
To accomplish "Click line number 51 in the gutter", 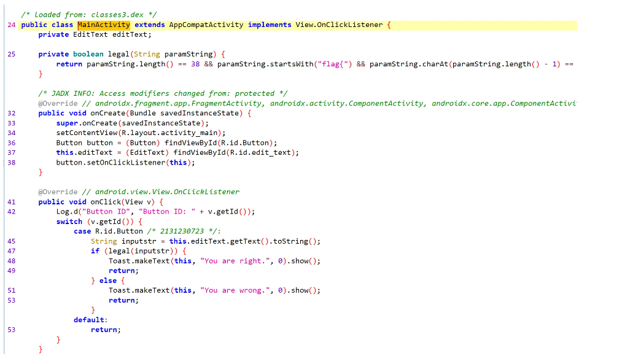I will pyautogui.click(x=11, y=290).
